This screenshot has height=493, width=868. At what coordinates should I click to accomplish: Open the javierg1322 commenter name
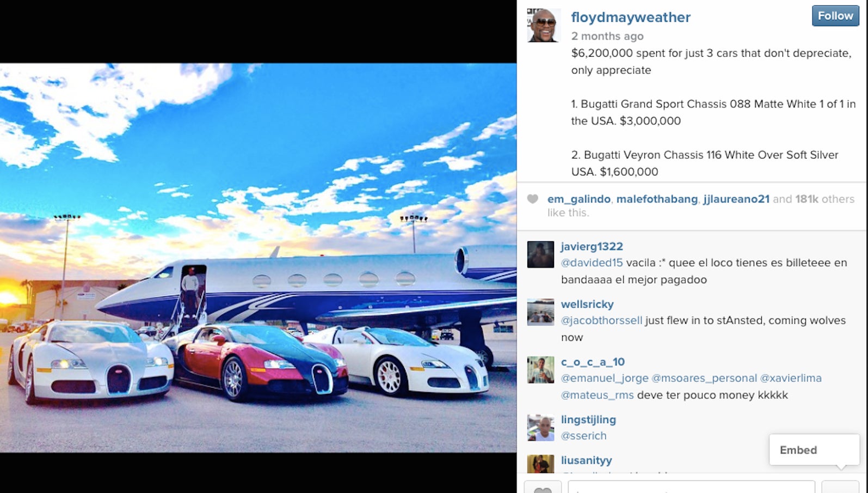(x=592, y=247)
